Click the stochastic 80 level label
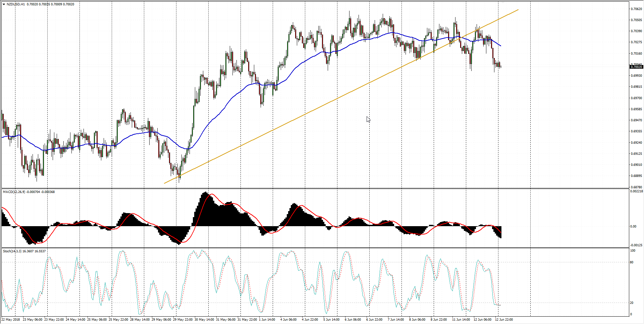The height and width of the screenshot is (324, 644). click(632, 262)
